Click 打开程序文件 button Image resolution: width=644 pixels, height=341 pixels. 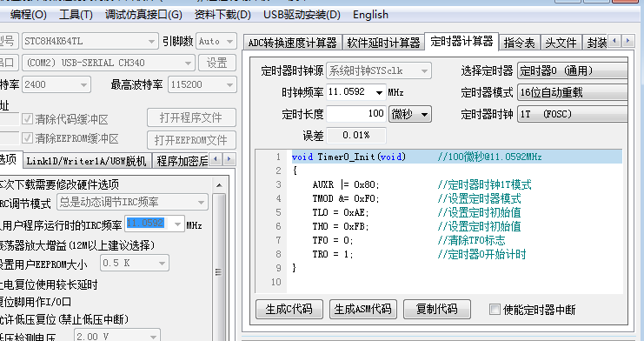click(191, 118)
